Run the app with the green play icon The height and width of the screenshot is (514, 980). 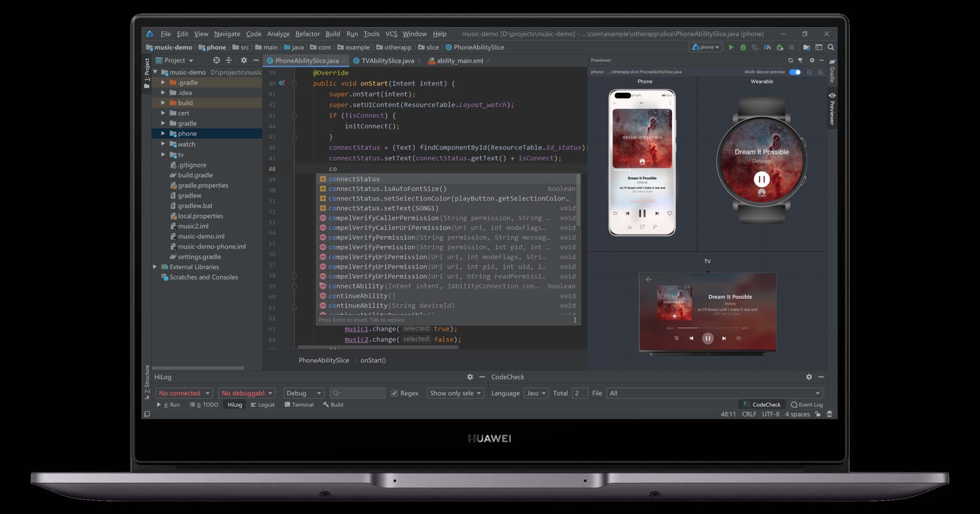[731, 47]
